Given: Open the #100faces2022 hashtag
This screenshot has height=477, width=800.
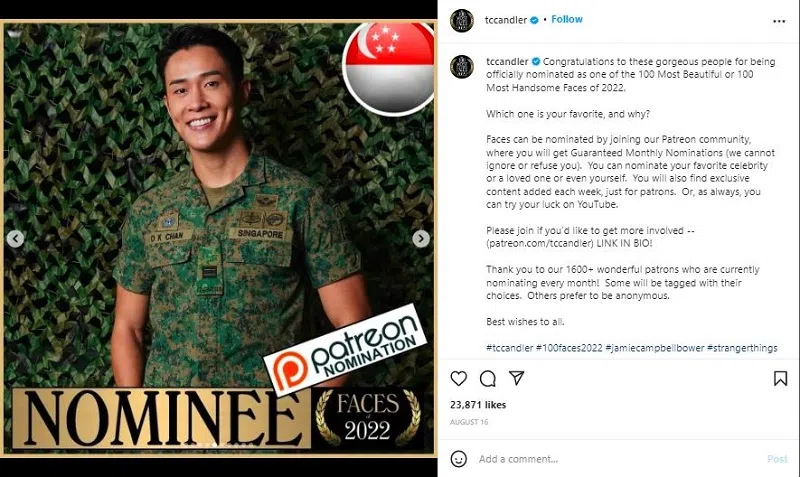Looking at the screenshot, I should coord(569,348).
